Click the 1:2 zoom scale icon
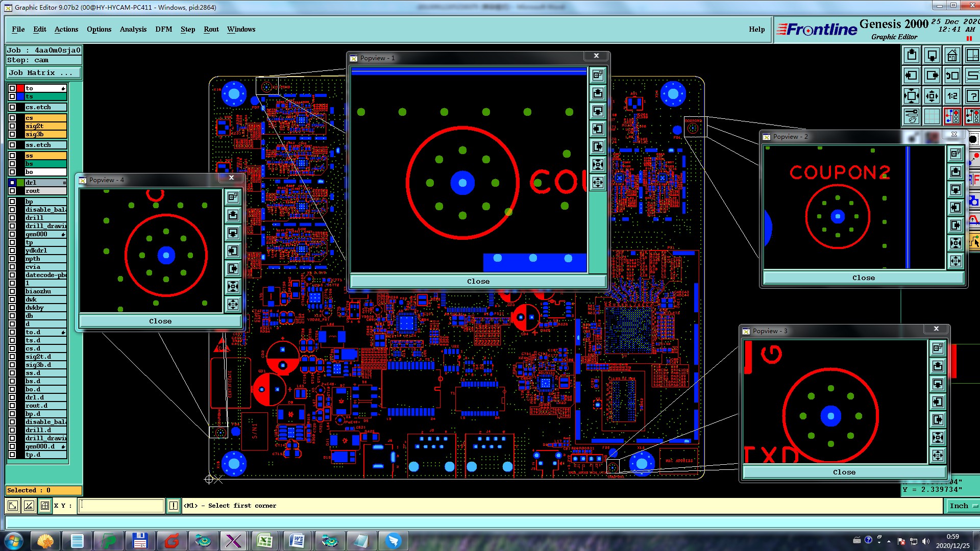980x551 pixels. pos(952,96)
